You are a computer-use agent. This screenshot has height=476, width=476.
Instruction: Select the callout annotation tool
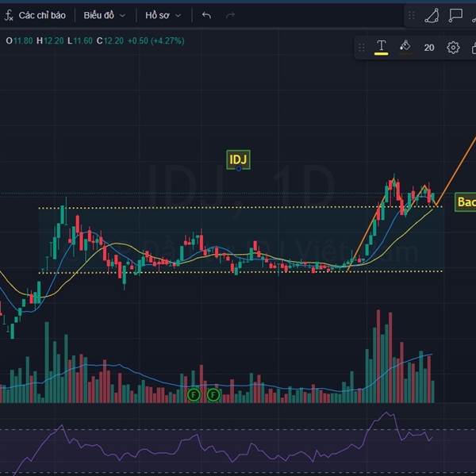click(x=455, y=15)
